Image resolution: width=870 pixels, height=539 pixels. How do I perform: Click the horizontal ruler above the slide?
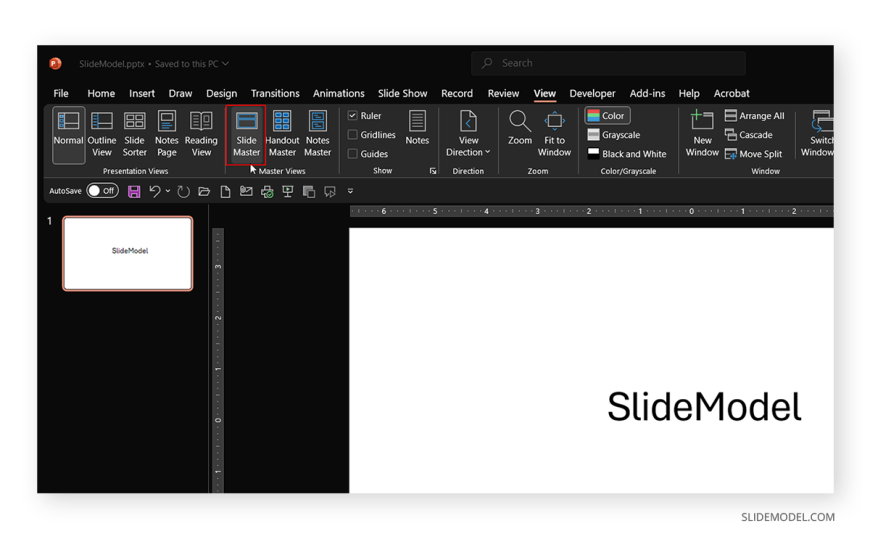pos(591,211)
